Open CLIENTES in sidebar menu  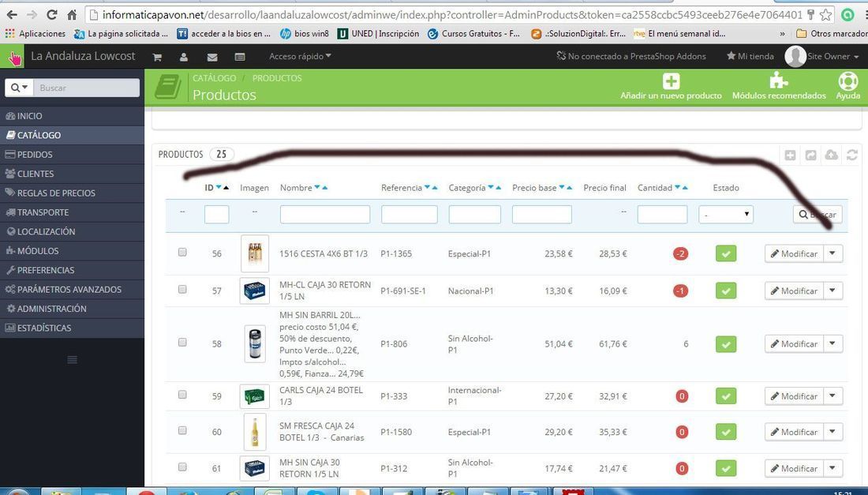72,174
